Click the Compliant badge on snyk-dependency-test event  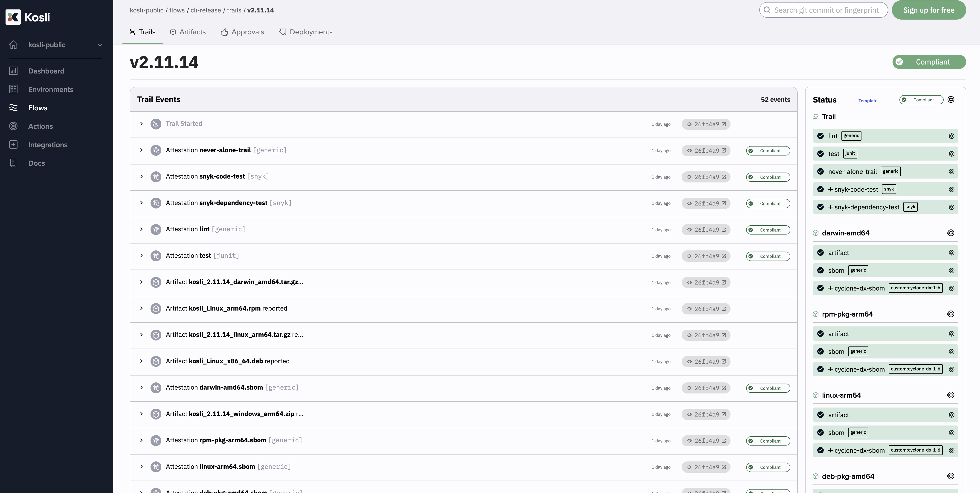click(x=768, y=204)
